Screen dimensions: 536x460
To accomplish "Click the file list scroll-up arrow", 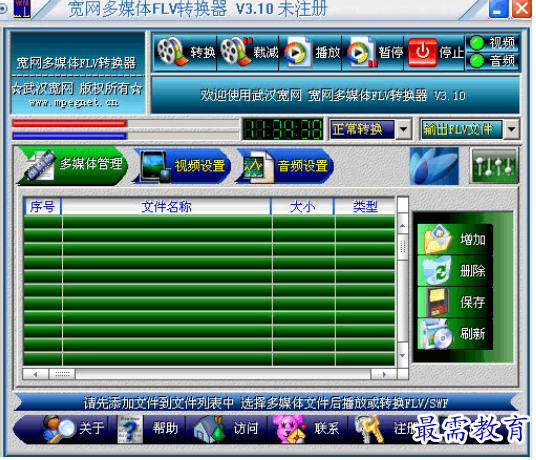I will (403, 226).
